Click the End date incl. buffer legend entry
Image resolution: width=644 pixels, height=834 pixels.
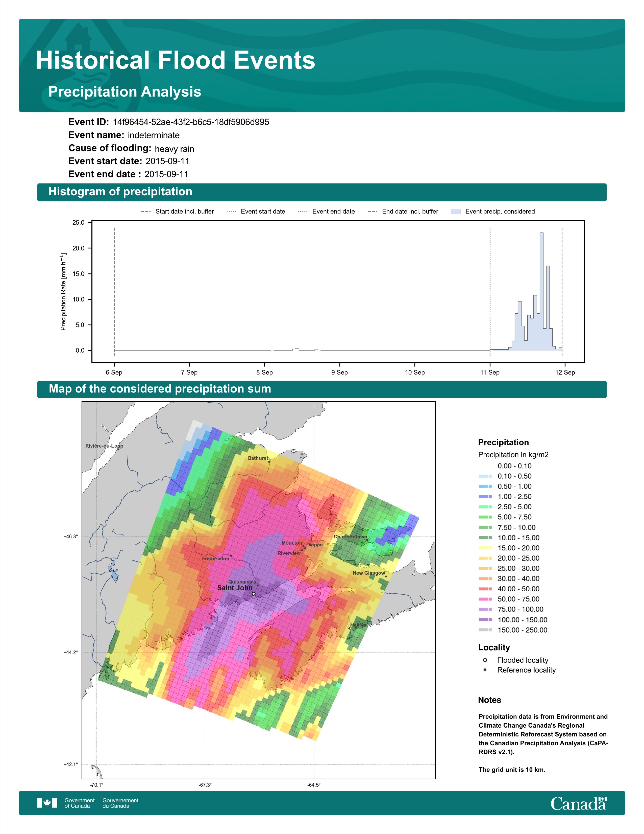coord(403,211)
